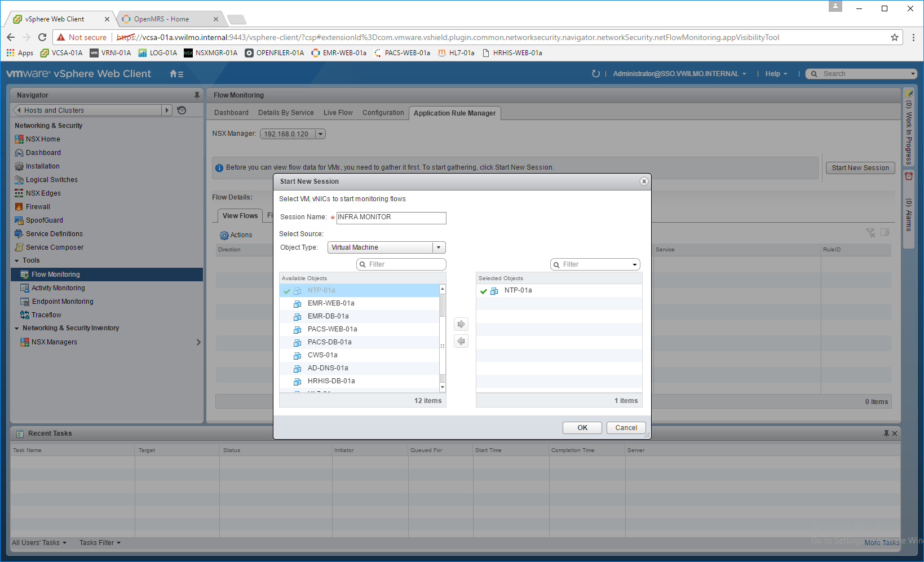Screen dimensions: 924x562
Task: Go to Logical Switches
Action: 52,180
